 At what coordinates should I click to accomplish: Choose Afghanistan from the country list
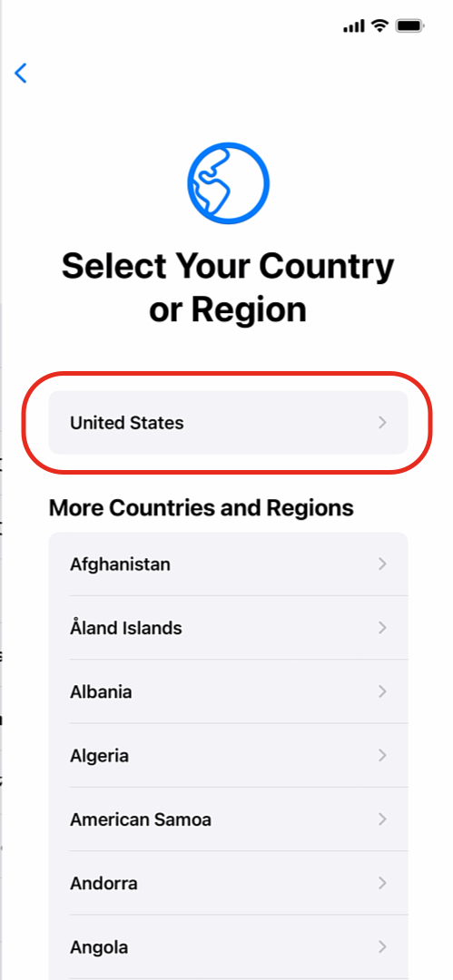click(x=229, y=563)
